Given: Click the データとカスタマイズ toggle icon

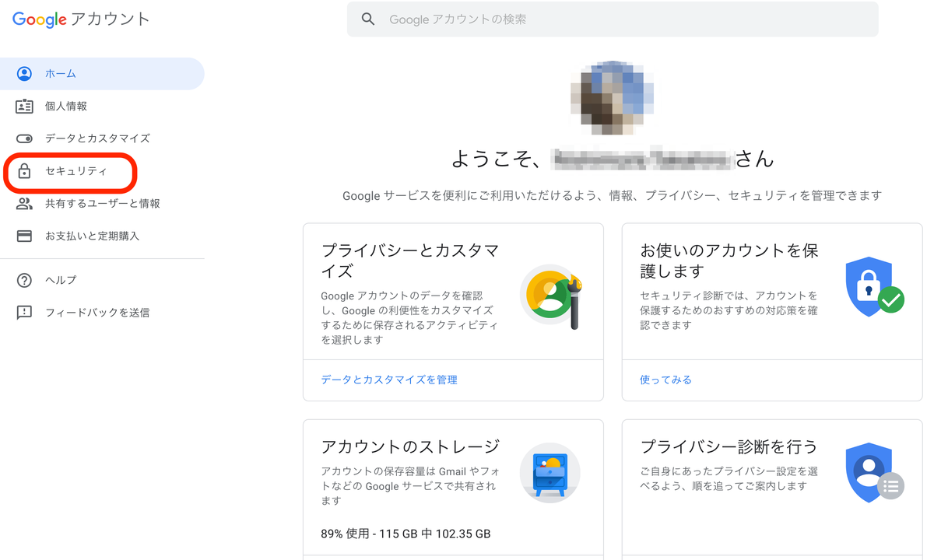Looking at the screenshot, I should (24, 138).
